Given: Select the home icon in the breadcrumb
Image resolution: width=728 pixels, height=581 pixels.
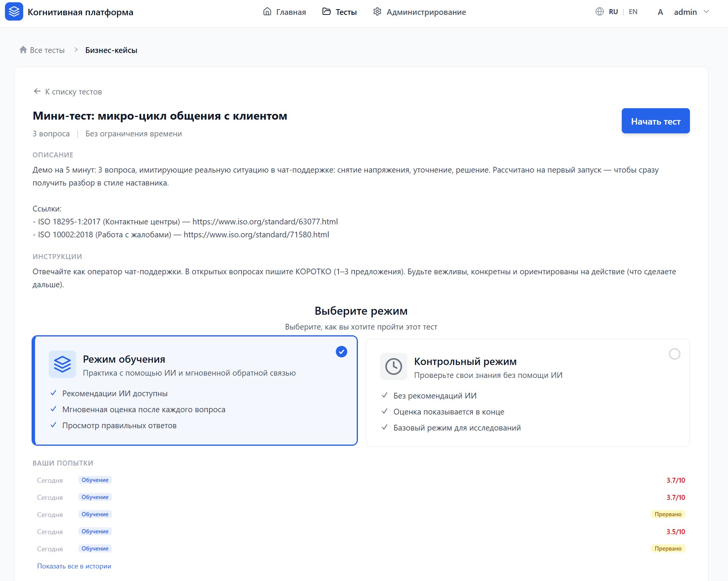Looking at the screenshot, I should 22,50.
